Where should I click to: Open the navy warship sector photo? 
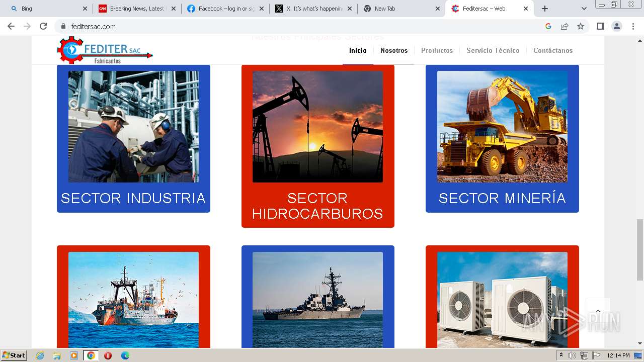(317, 300)
